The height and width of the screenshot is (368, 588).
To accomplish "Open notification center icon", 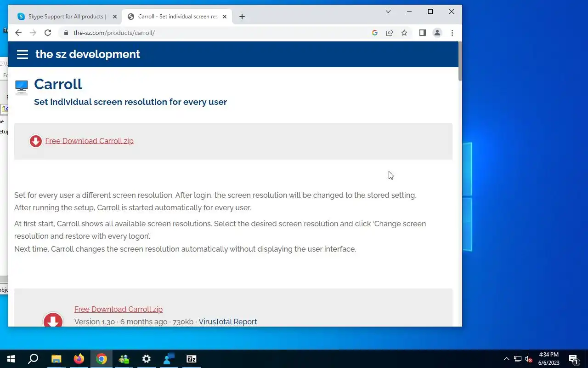I will 573,359.
